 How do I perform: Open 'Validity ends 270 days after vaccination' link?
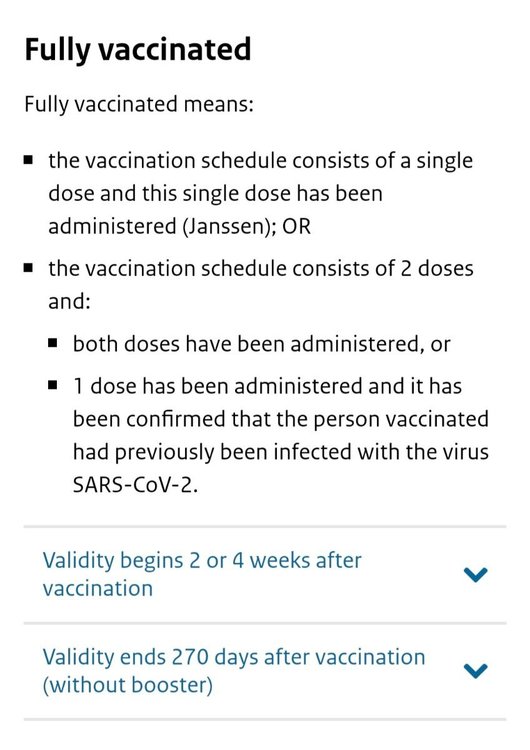[x=233, y=671]
